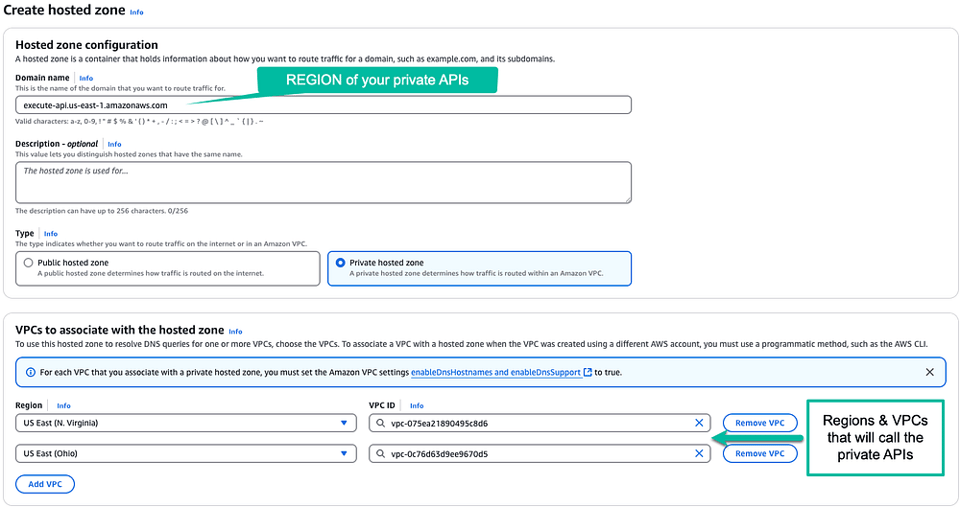Click the search icon in second VPC ID field
Image resolution: width=960 pixels, height=507 pixels.
pos(380,454)
